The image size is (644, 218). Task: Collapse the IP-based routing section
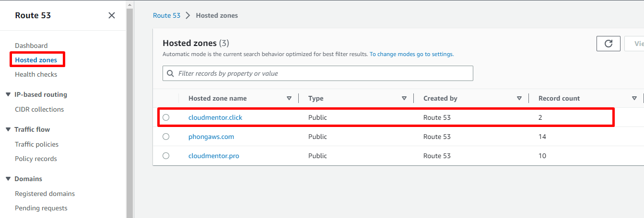point(8,94)
